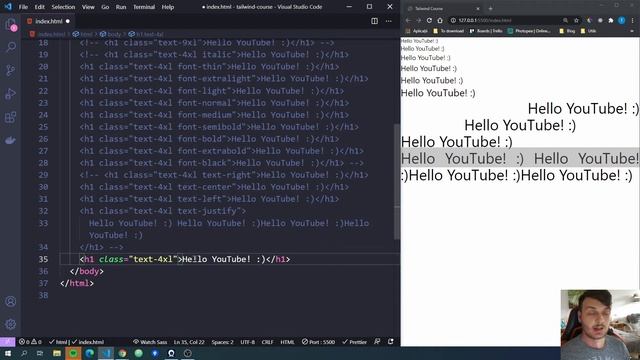Open the Extensions view
Image resolution: width=640 pixels, height=360 pixels.
coord(11,118)
